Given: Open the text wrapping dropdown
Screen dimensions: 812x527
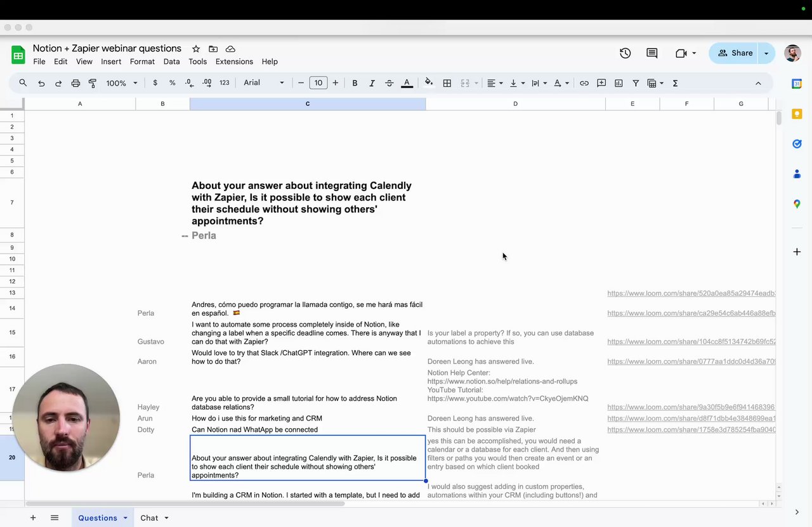Looking at the screenshot, I should [539, 83].
